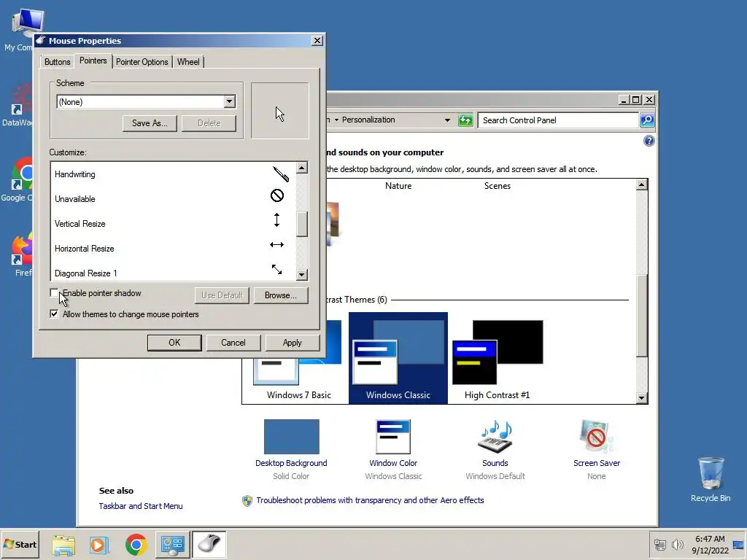This screenshot has width=747, height=560.
Task: Click the Control Panel help question icon
Action: pos(649,141)
